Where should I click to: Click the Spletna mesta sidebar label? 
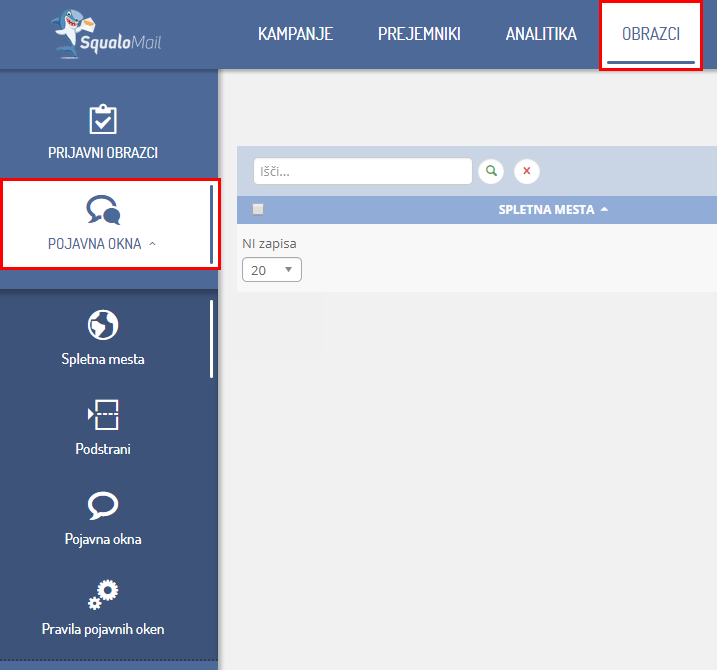pyautogui.click(x=103, y=359)
